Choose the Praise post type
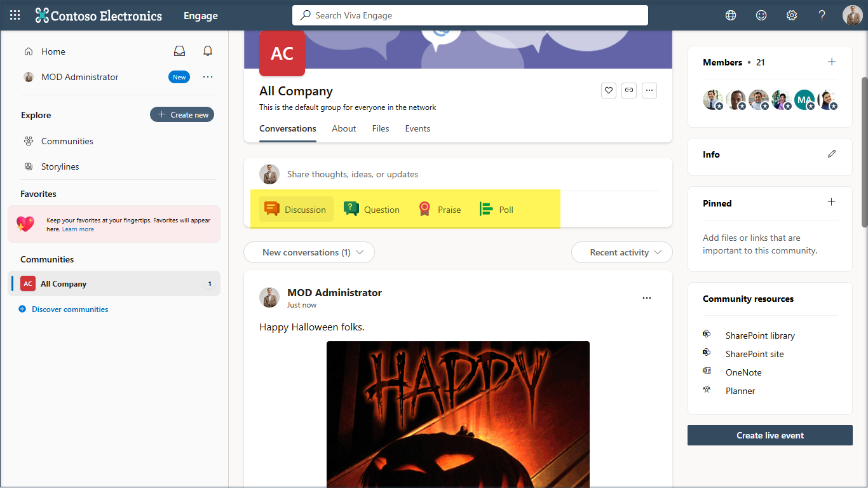The height and width of the screenshot is (488, 868). coord(440,210)
